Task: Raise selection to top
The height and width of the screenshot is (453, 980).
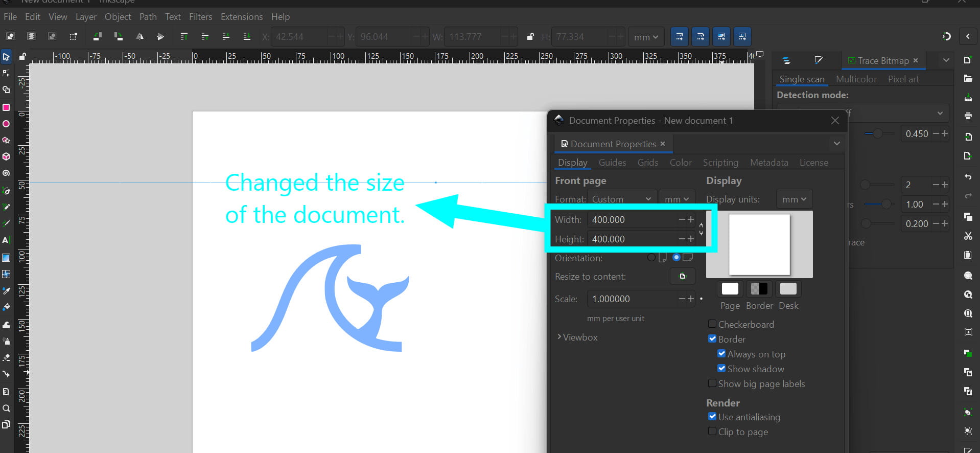Action: point(184,36)
